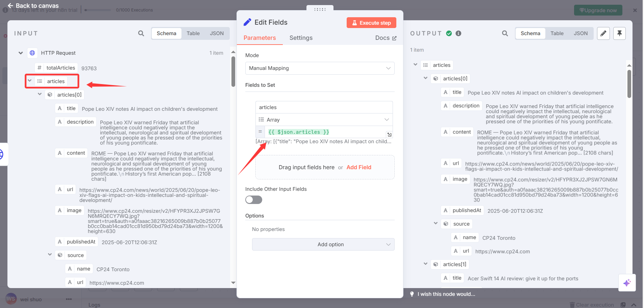Pin the output data
This screenshot has width=644, height=308.
[x=619, y=33]
